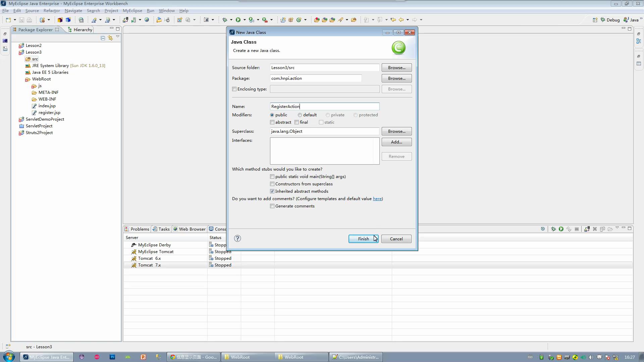The width and height of the screenshot is (644, 362).
Task: Toggle Link with Editor in Package Explorer
Action: coord(110,38)
